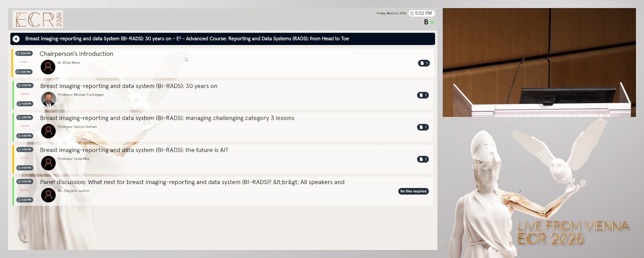This screenshot has width=644, height=258.
Task: Click Professor Gamze Durhan avatar icon
Action: (48, 131)
